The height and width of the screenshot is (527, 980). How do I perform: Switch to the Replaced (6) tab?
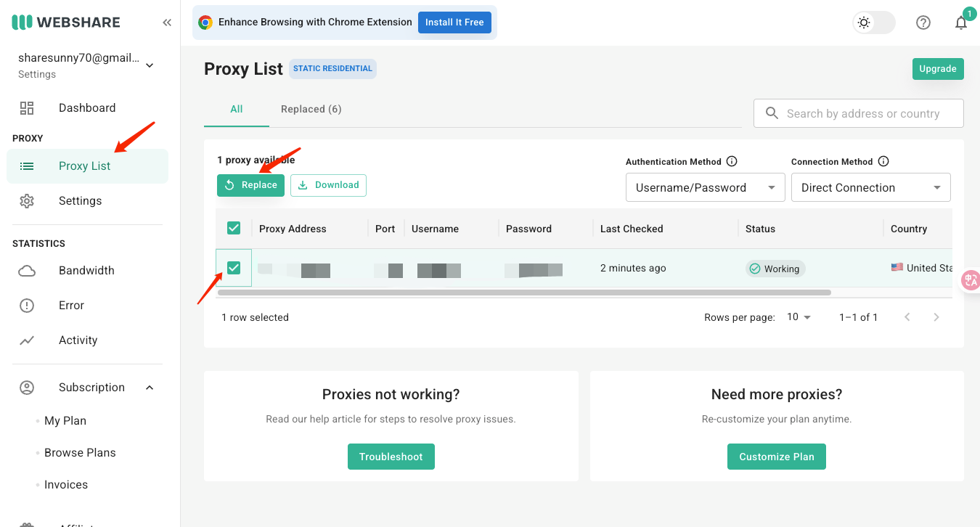coord(311,109)
